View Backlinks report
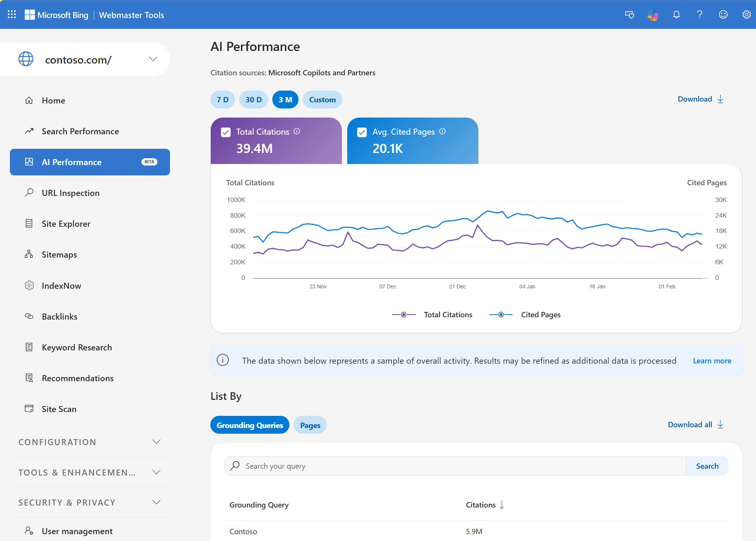The height and width of the screenshot is (541, 756). tap(59, 316)
